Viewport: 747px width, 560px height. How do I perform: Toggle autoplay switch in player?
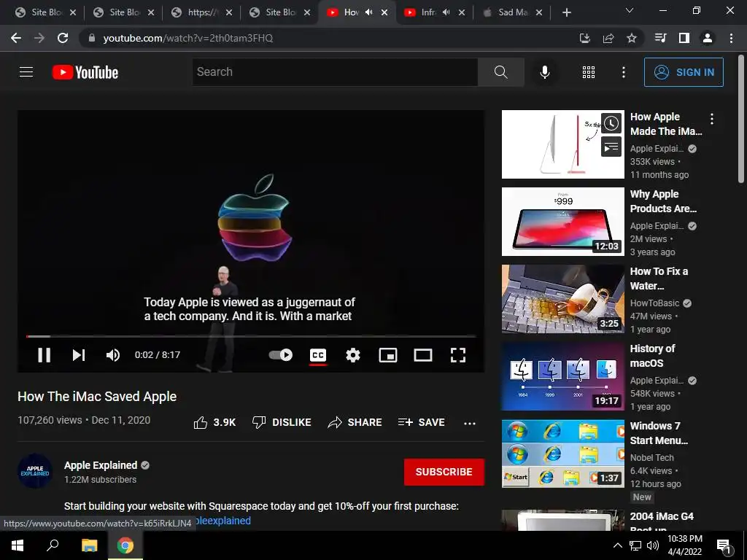[281, 355]
